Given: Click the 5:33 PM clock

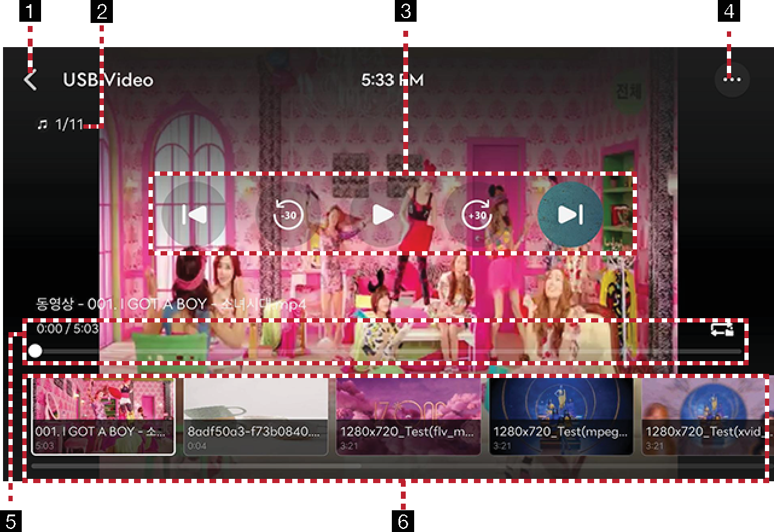Looking at the screenshot, I should tap(392, 80).
